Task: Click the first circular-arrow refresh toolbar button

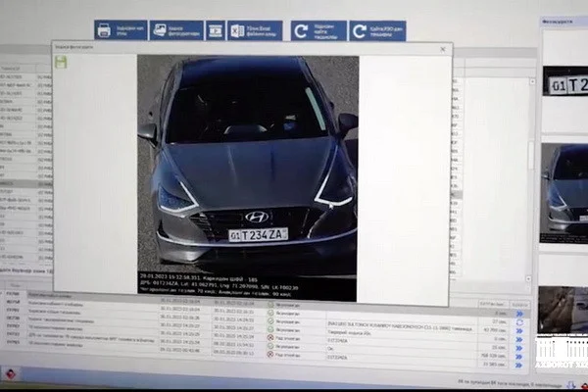Action: click(318, 30)
